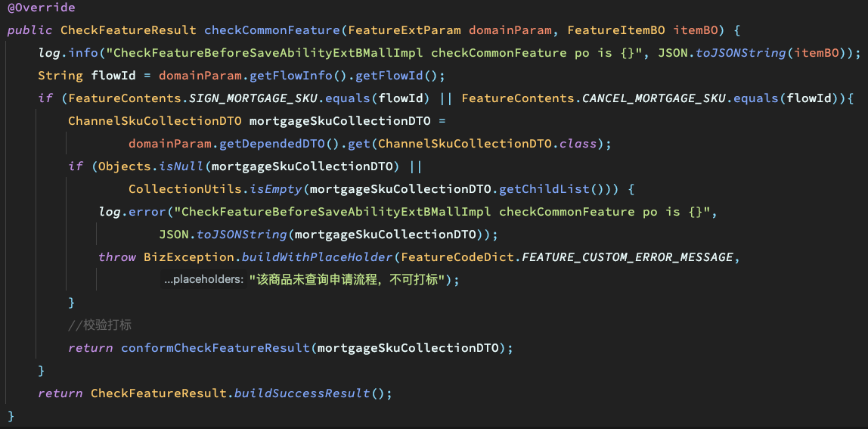Click the SIGN_MORTGAGE_SKU constant
The width and height of the screenshot is (868, 429).
tap(254, 98)
